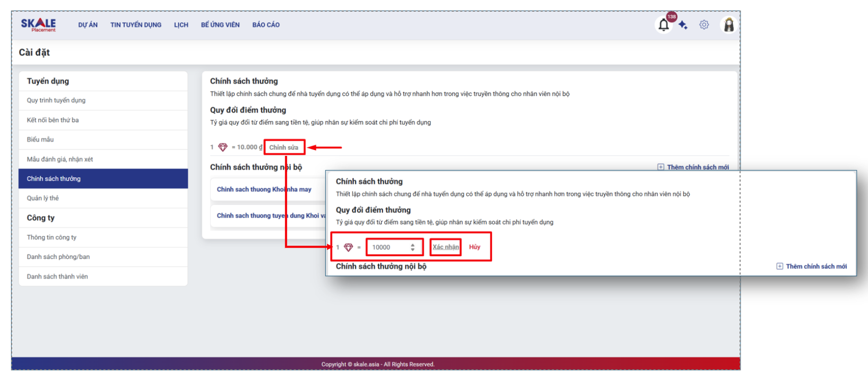The width and height of the screenshot is (868, 374).
Task: Click Chỉnh sửa to edit the rate
Action: tap(284, 147)
